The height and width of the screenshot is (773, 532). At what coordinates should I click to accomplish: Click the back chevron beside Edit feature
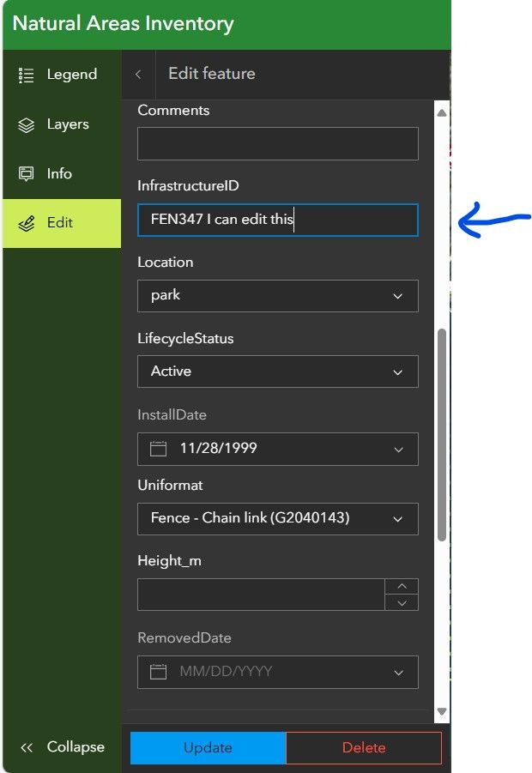[138, 75]
